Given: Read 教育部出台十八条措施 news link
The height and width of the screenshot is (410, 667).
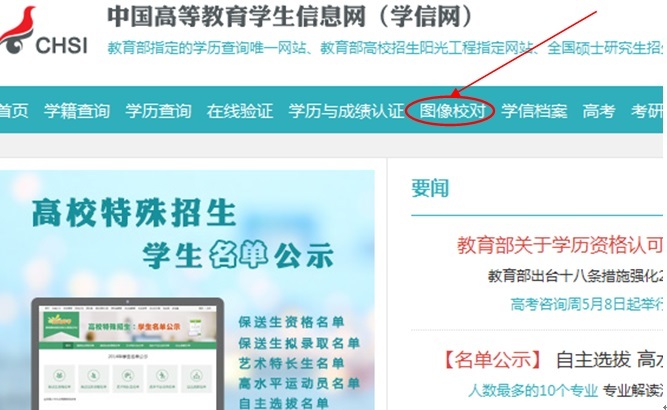Looking at the screenshot, I should pos(575,276).
